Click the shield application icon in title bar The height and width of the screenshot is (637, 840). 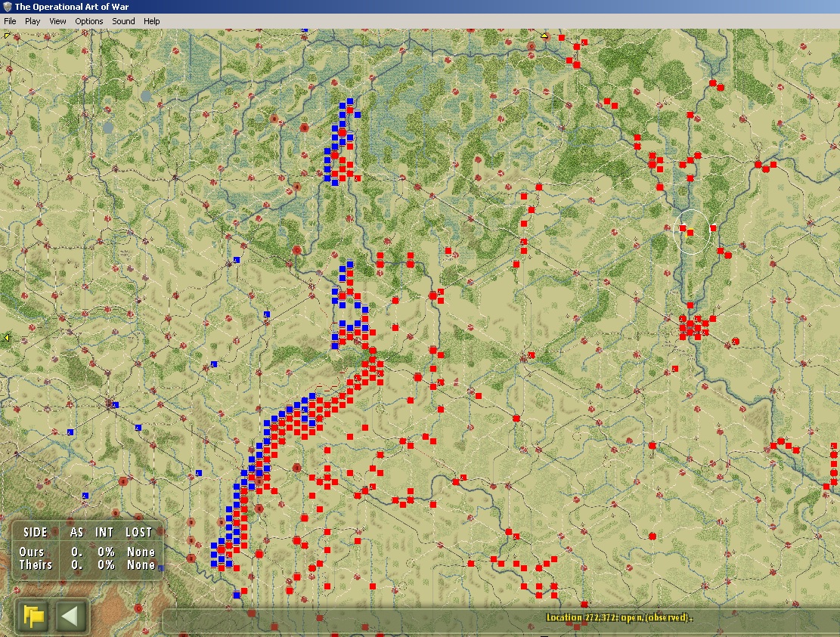[x=7, y=7]
